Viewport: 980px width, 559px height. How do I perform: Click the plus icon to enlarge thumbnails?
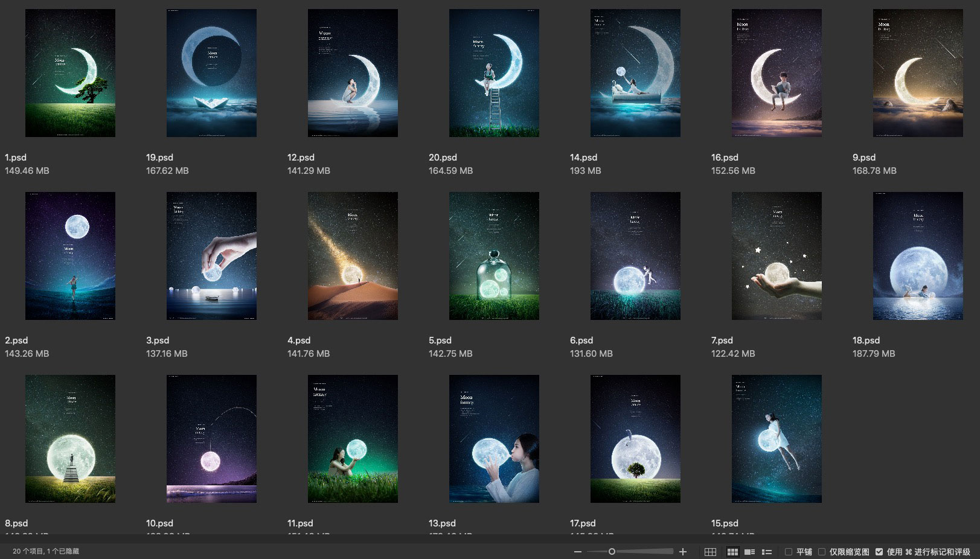point(683,552)
